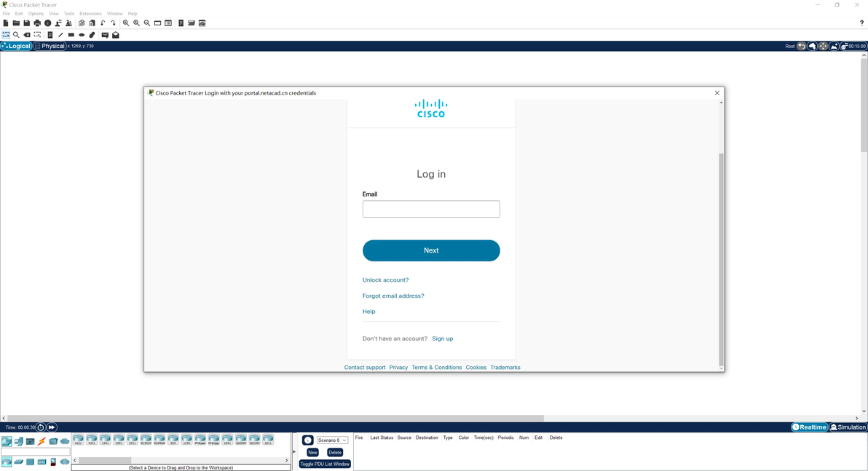
Task: Click the Undo arrow icon
Action: pos(103,23)
